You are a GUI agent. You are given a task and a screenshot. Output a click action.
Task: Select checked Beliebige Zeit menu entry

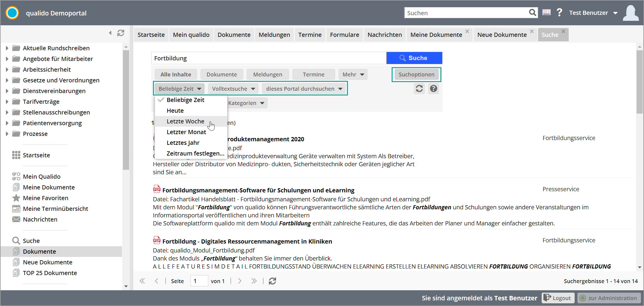[191, 100]
